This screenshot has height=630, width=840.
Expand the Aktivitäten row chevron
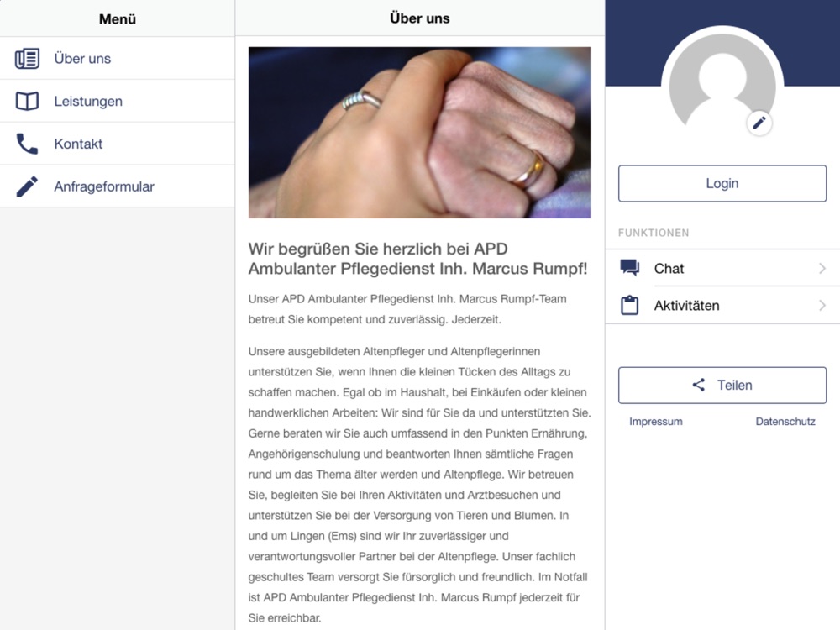[822, 306]
